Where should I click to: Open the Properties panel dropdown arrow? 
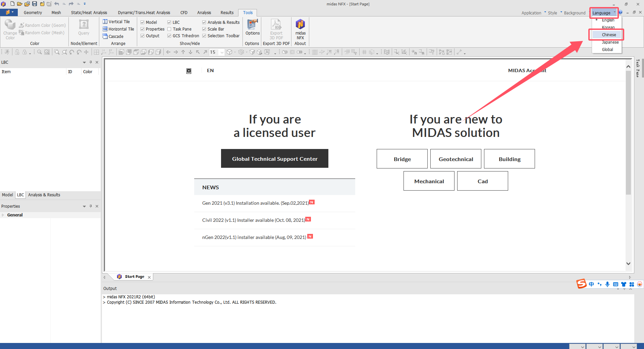tap(84, 206)
